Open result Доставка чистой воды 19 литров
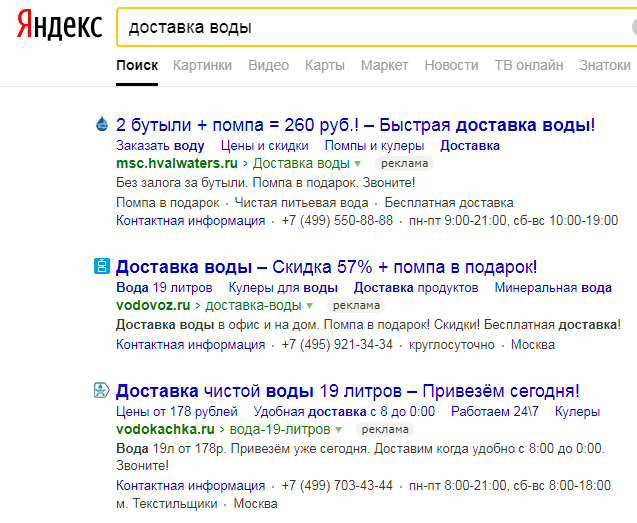637x523 pixels. click(x=347, y=391)
